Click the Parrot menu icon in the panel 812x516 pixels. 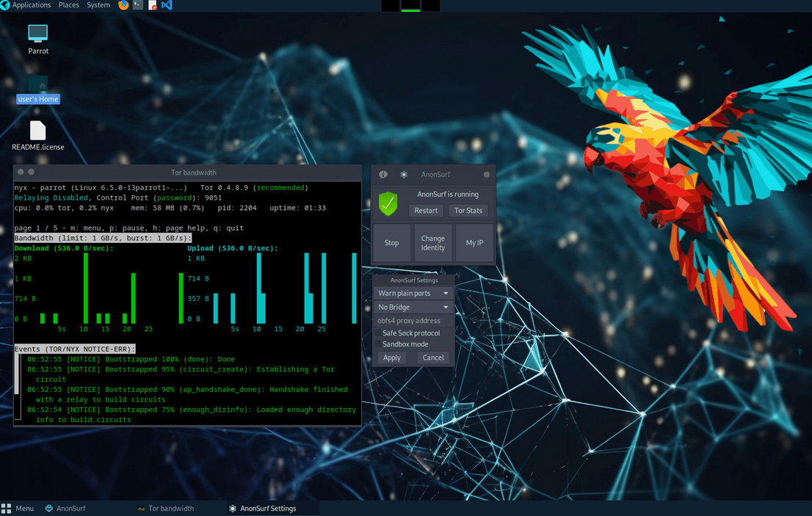click(6, 5)
